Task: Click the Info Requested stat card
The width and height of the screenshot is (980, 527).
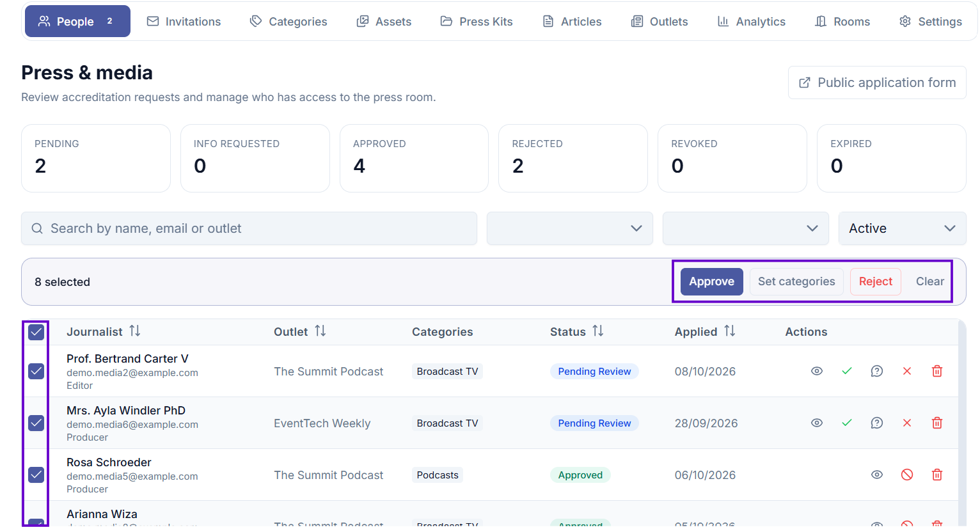Action: coord(255,158)
